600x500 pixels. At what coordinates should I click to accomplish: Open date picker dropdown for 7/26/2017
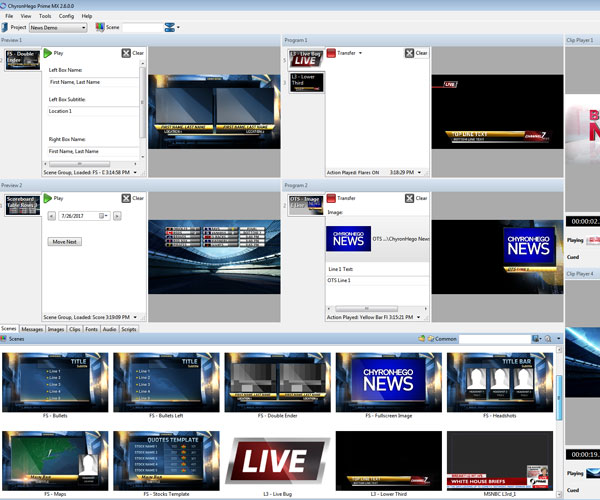(x=107, y=216)
